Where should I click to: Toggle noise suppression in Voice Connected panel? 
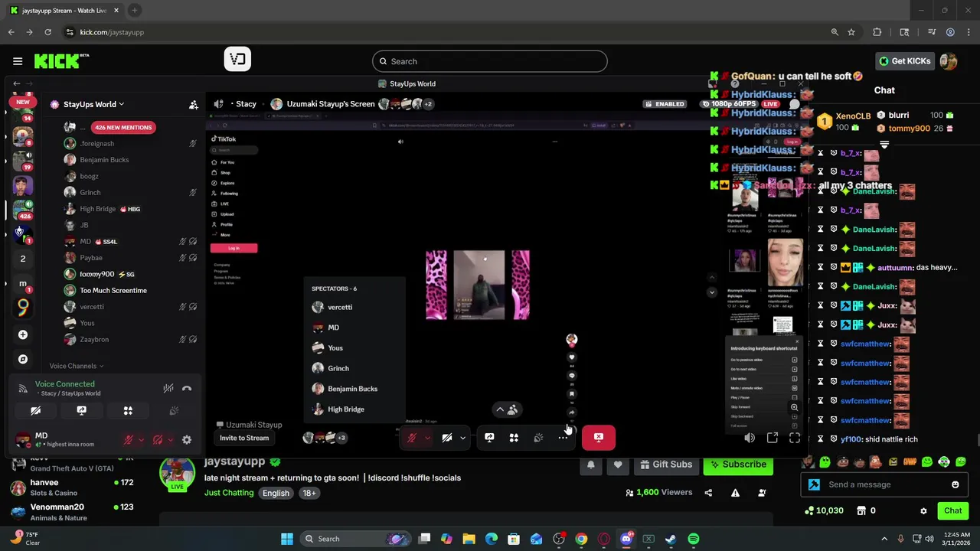(168, 388)
